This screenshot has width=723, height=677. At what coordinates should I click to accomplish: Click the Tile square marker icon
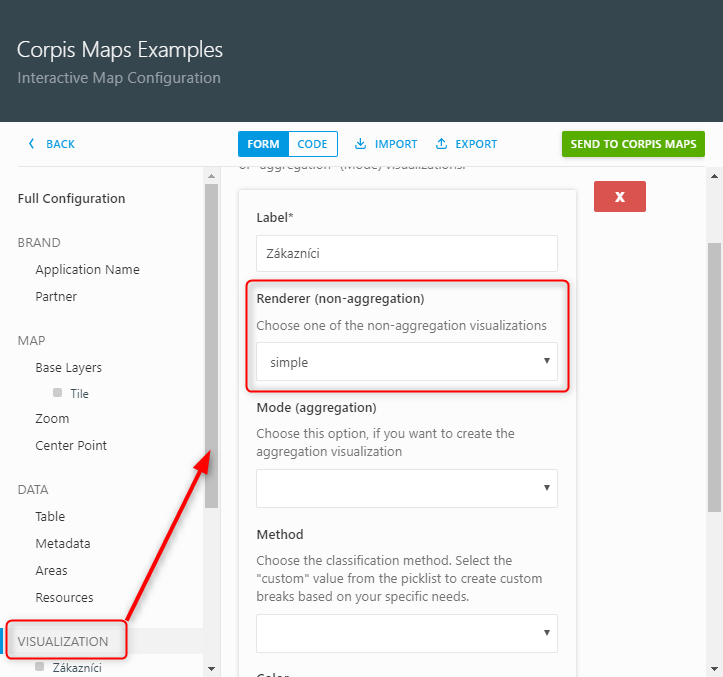[58, 392]
